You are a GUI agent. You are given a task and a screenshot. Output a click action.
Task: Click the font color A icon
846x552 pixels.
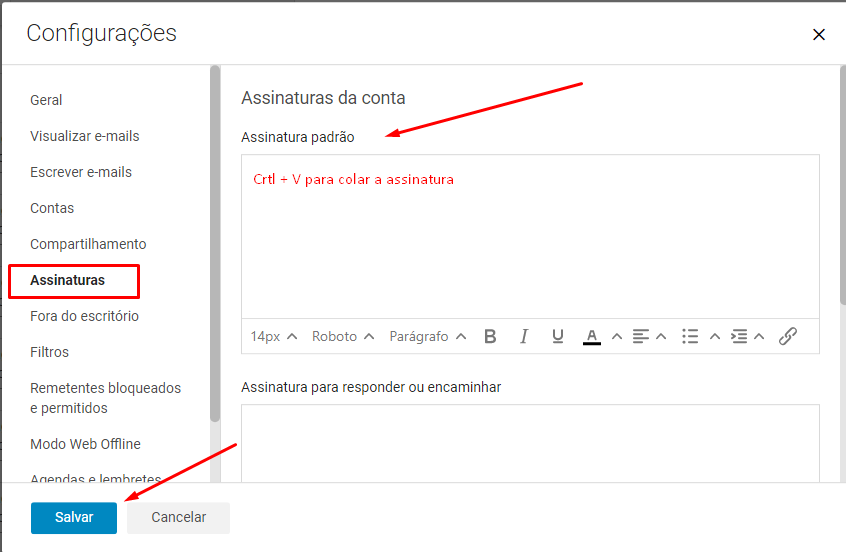point(592,337)
